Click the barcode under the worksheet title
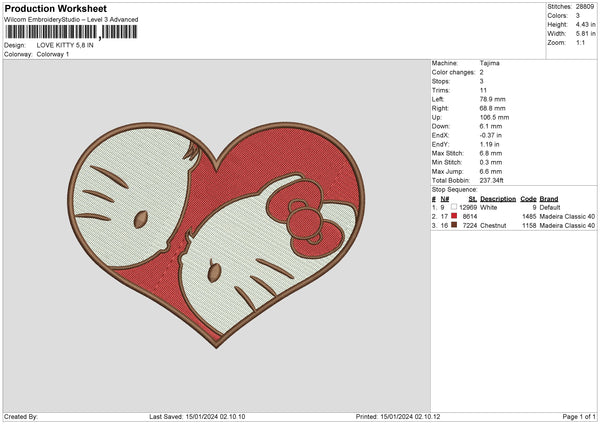The image size is (600, 424). pyautogui.click(x=70, y=32)
